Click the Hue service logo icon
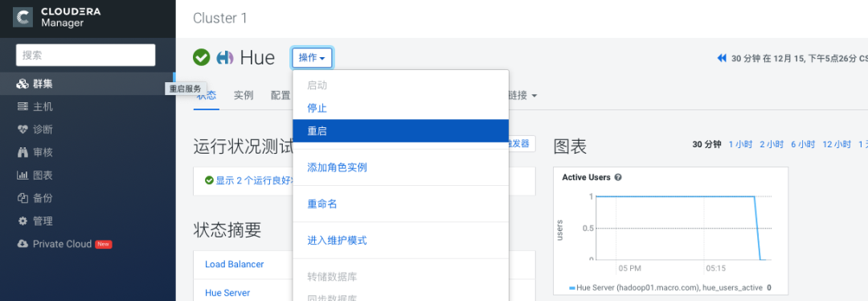Screen dimensions: 868x301 (225, 57)
